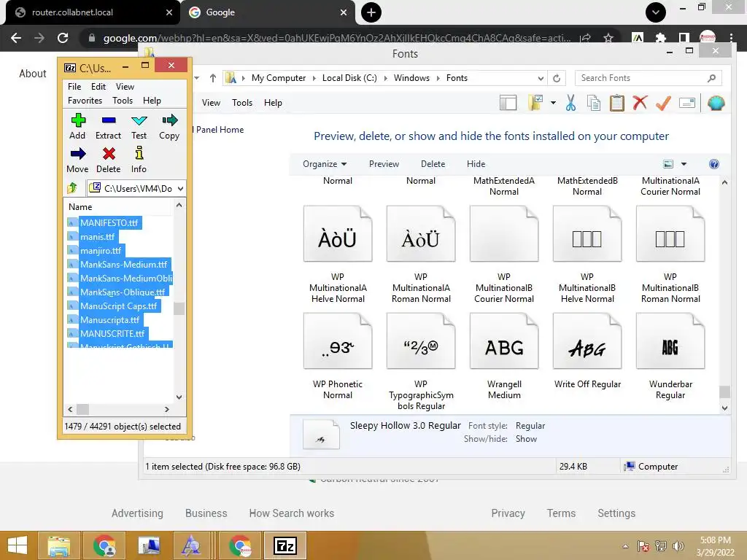Select the Wunderbar Regular font thumbnail

tap(670, 341)
